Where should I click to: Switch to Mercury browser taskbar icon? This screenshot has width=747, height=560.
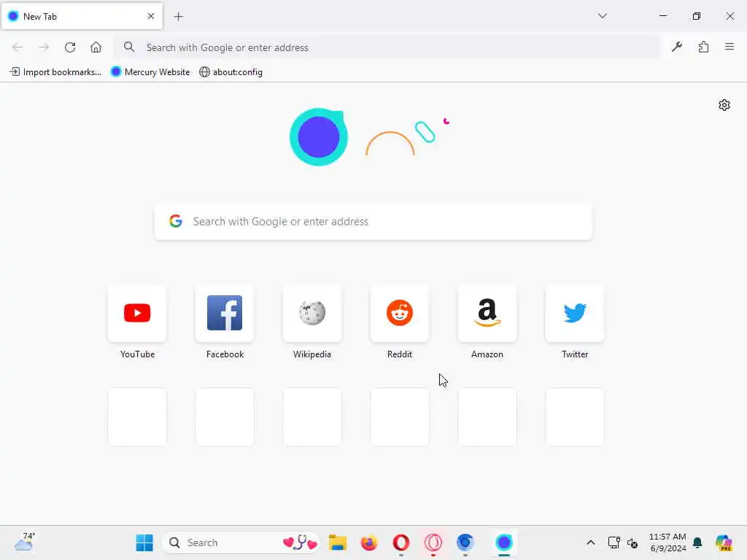[503, 542]
